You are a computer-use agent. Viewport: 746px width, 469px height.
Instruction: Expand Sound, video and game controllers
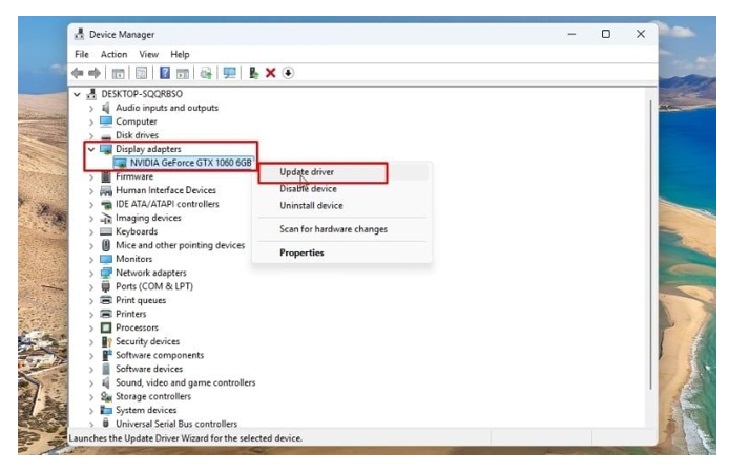click(91, 382)
